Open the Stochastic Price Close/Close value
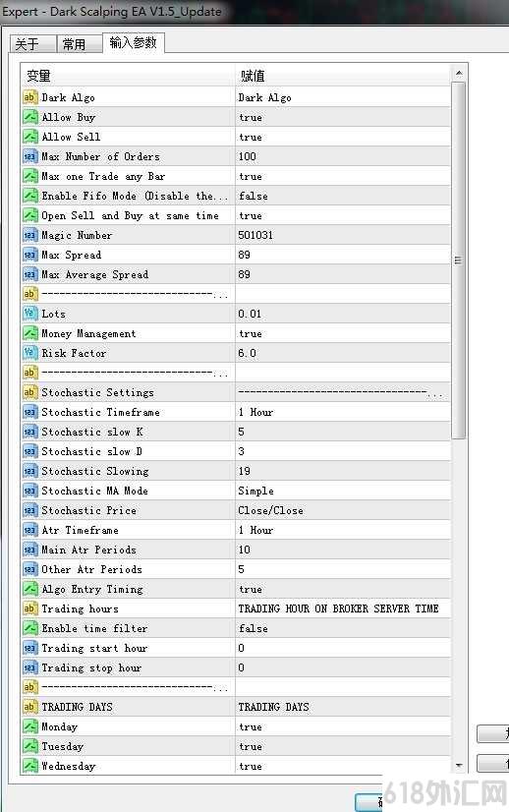This screenshot has height=812, width=509. pos(343,510)
